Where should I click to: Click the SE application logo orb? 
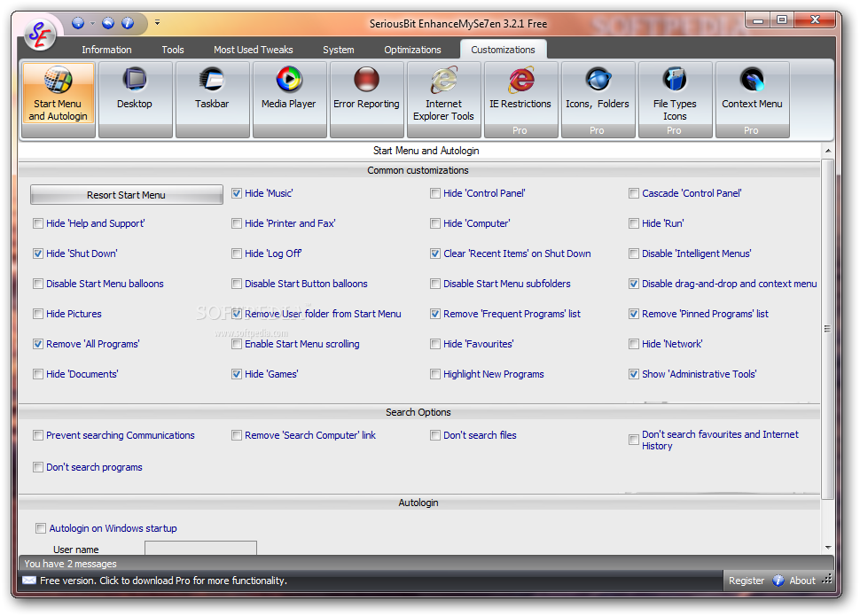[x=40, y=35]
